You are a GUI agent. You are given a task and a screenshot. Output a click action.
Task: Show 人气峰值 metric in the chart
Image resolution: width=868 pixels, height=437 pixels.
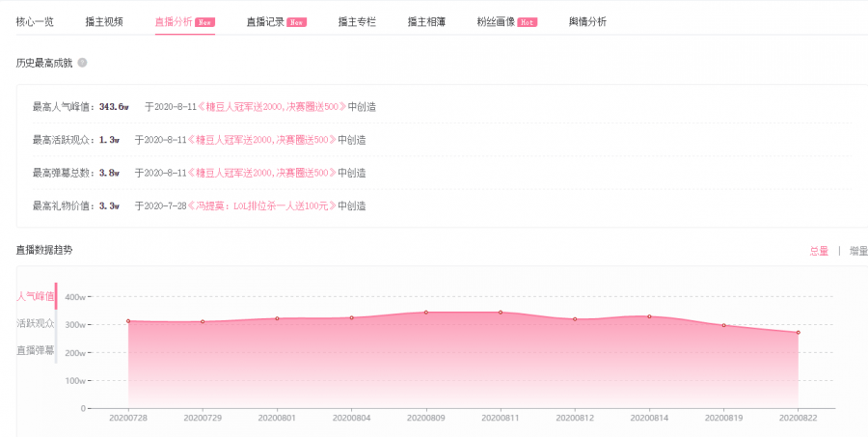[x=35, y=296]
